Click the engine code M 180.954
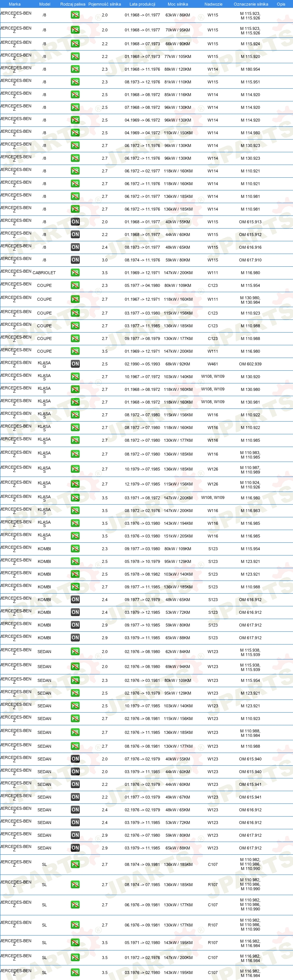The image size is (293, 980). 250,69
